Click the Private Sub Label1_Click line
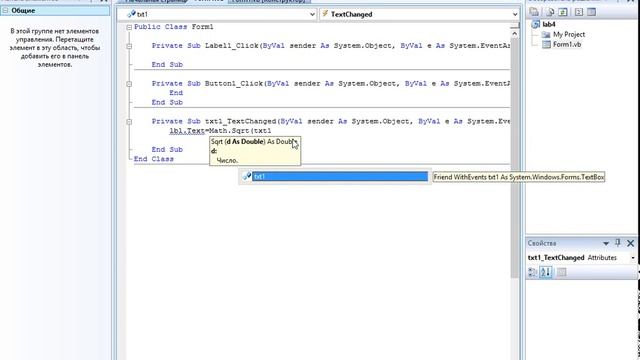Screen dimensions: 640x360 click(331, 46)
